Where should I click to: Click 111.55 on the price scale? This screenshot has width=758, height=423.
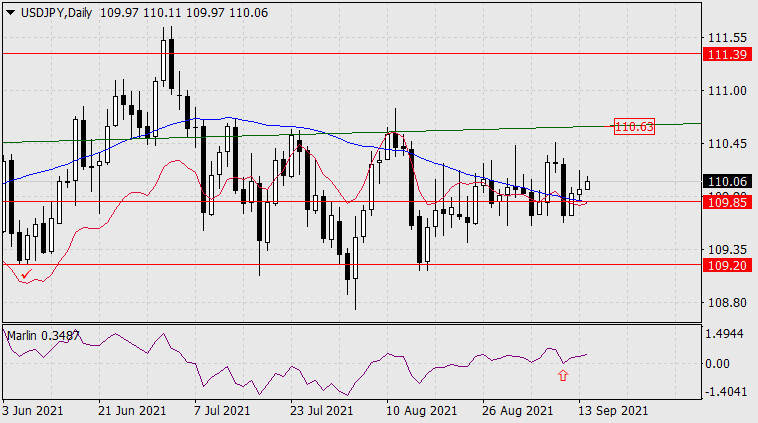(726, 37)
